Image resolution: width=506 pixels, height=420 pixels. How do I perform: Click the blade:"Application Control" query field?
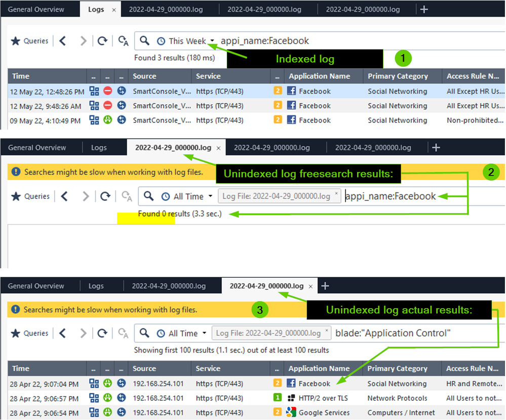click(393, 333)
